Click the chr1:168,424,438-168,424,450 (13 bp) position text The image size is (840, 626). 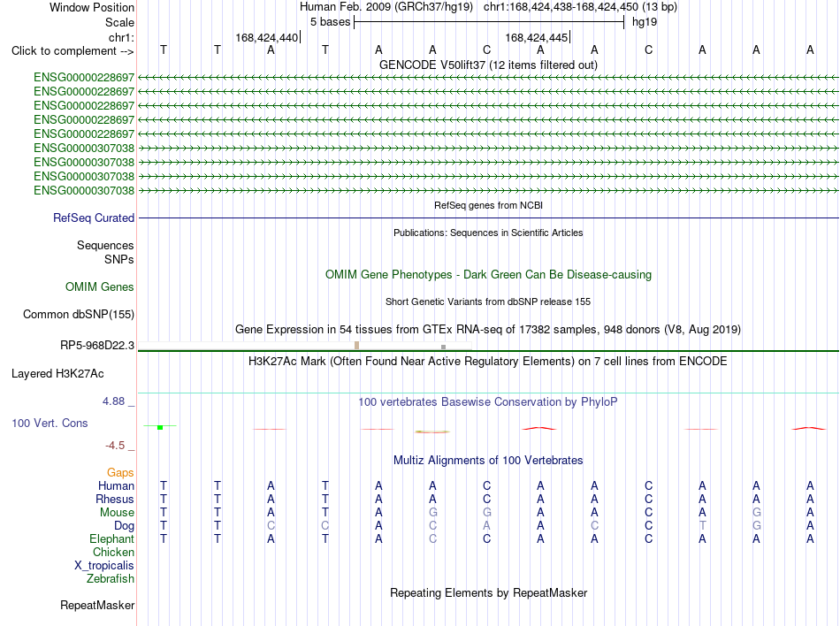click(x=580, y=7)
